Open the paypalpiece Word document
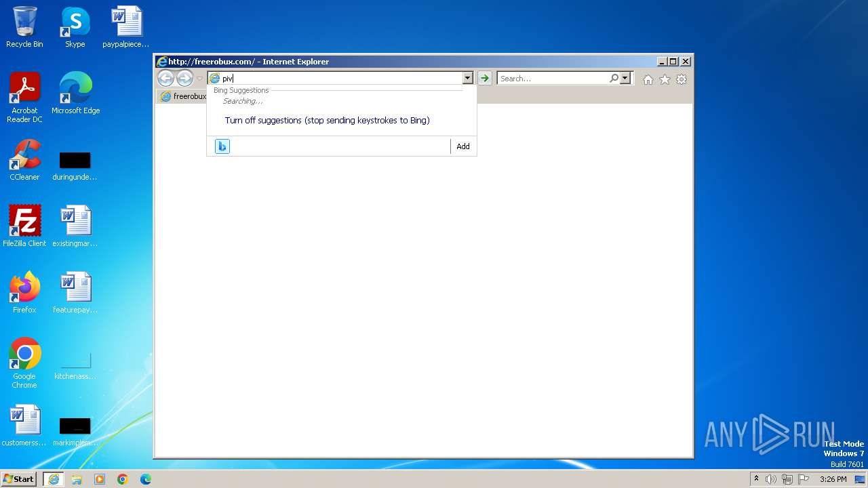The width and height of the screenshot is (868, 488). pyautogui.click(x=126, y=27)
